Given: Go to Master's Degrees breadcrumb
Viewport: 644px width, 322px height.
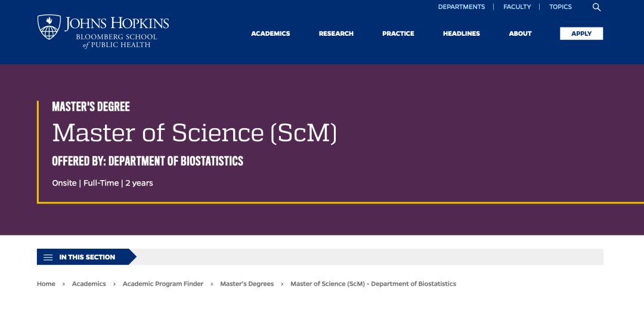Looking at the screenshot, I should pos(247,284).
